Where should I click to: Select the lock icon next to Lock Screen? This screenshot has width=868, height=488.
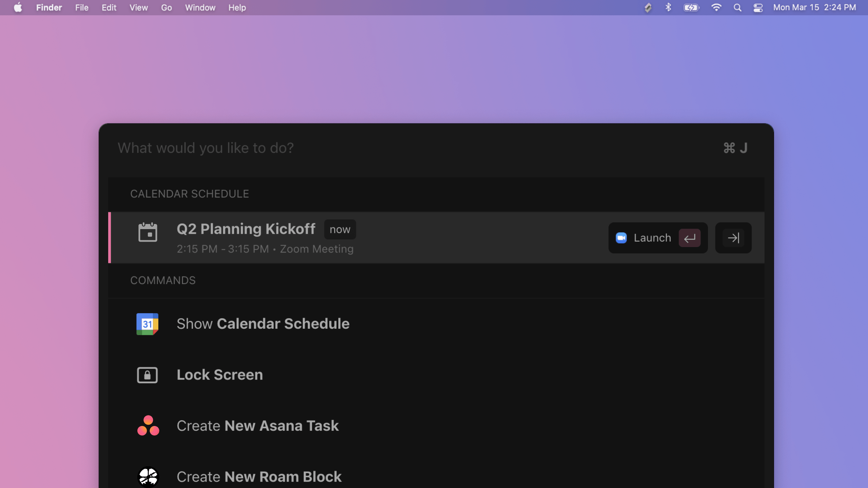tap(147, 374)
